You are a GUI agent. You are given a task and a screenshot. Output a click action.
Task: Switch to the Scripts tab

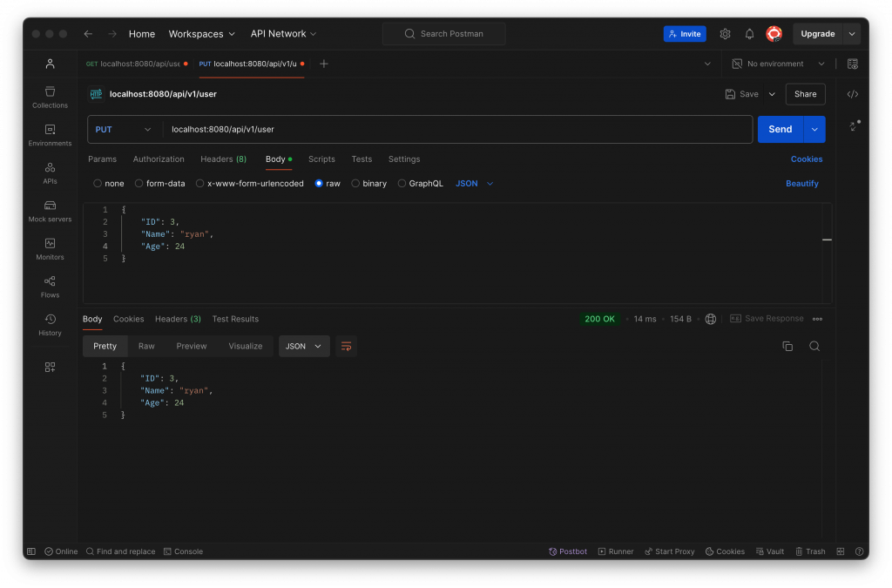(321, 159)
